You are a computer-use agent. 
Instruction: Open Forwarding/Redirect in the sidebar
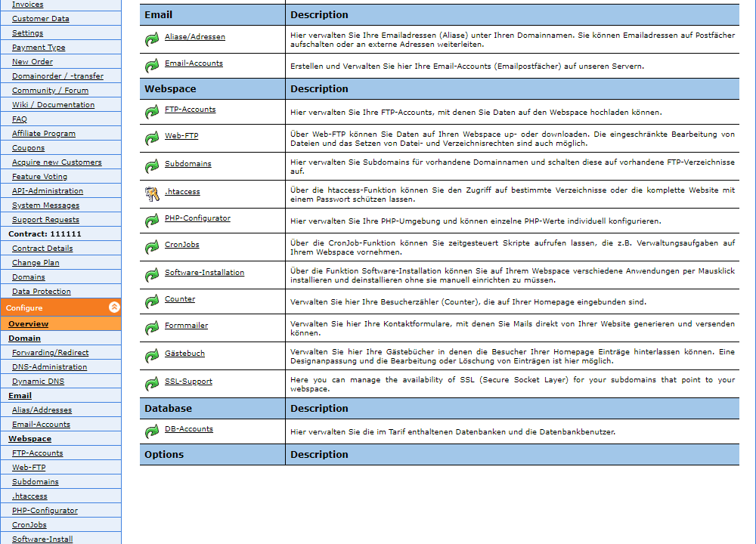tap(51, 353)
